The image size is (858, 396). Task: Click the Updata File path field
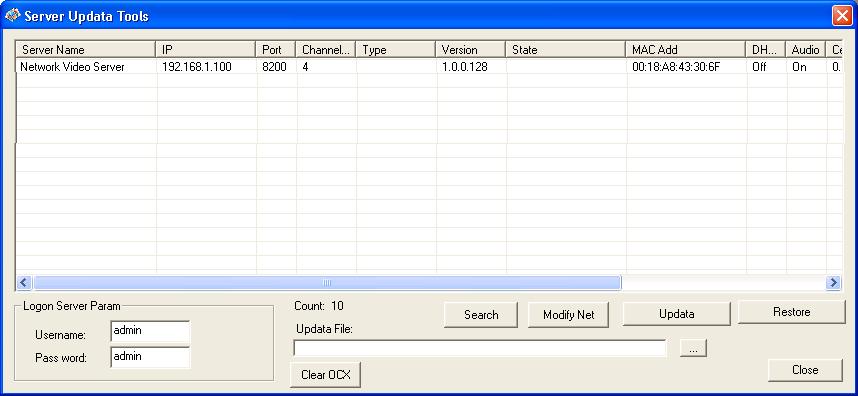480,348
